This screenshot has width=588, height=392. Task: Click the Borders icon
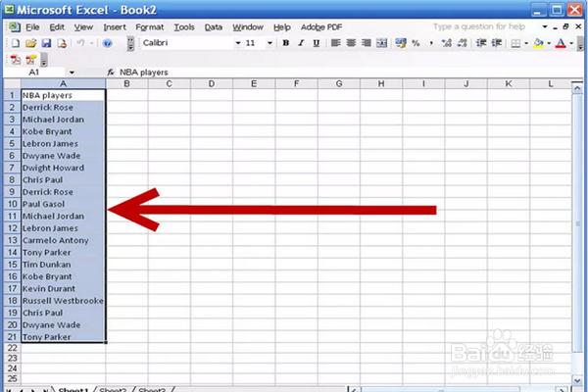516,43
